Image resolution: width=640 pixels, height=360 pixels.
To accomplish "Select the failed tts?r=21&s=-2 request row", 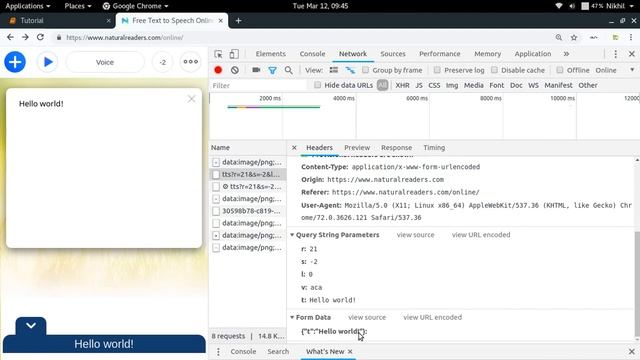I will 248,187.
